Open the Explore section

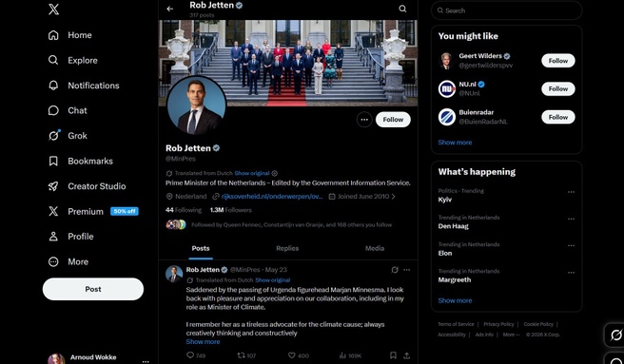tap(73, 60)
